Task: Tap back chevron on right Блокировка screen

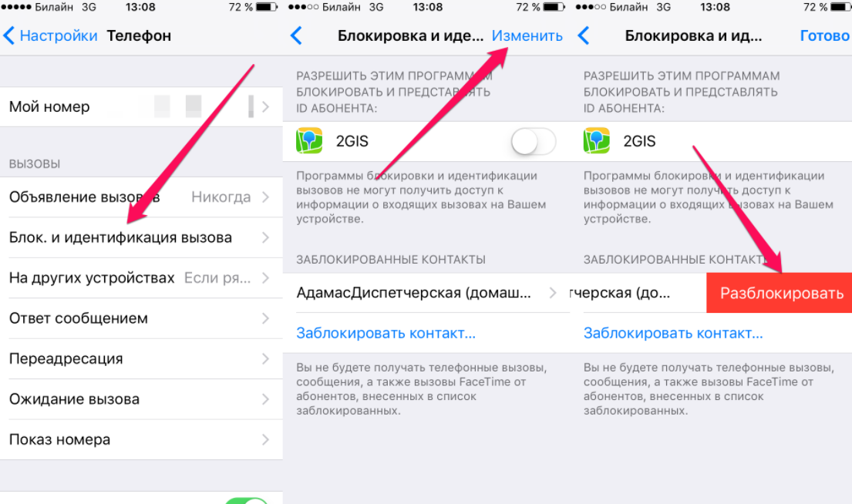Action: tap(584, 36)
